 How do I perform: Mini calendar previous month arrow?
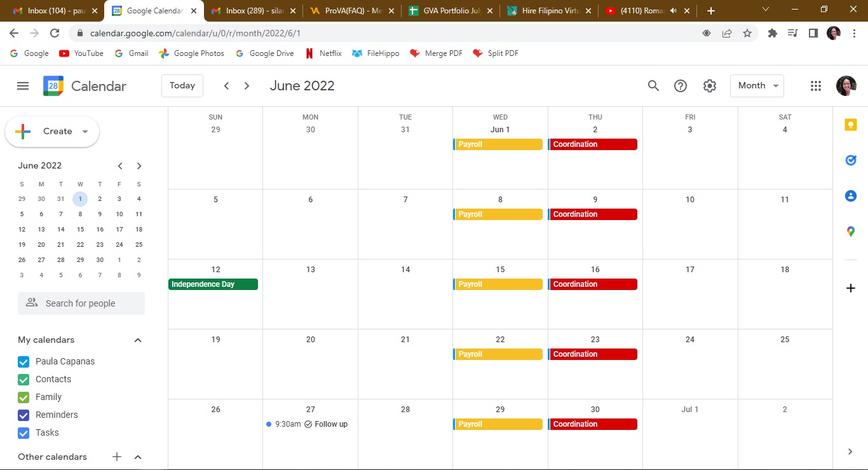[120, 166]
